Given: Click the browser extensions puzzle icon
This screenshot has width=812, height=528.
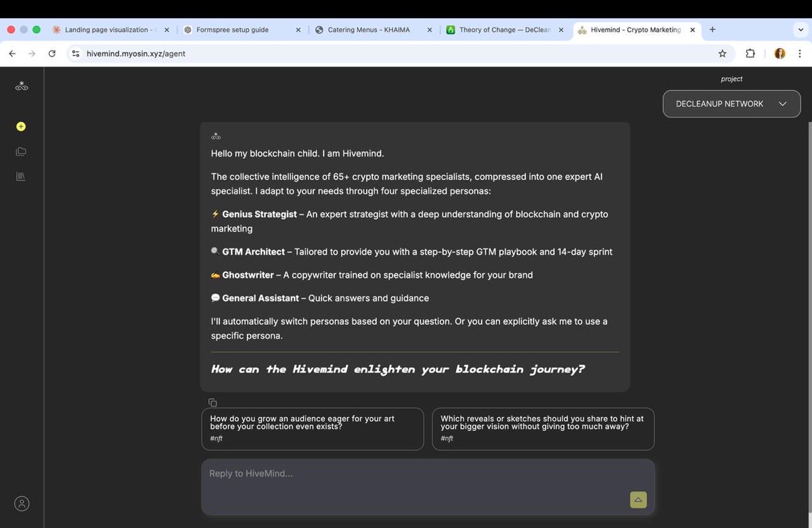Looking at the screenshot, I should pyautogui.click(x=750, y=53).
